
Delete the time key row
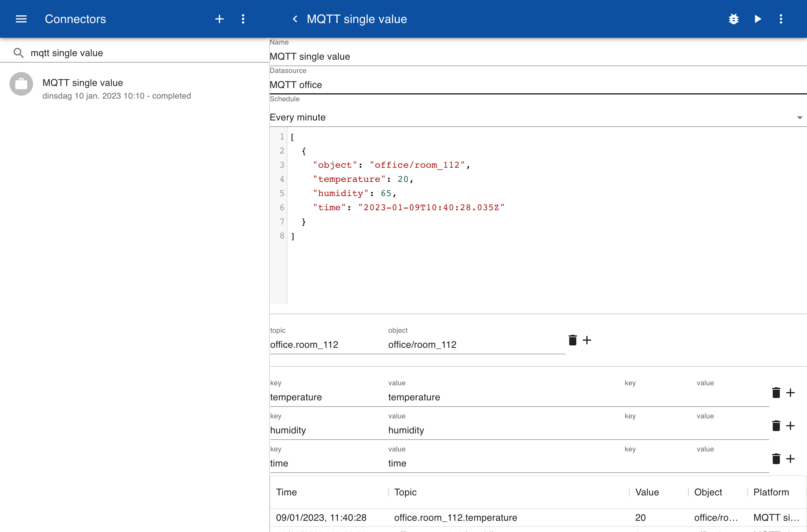coord(776,459)
